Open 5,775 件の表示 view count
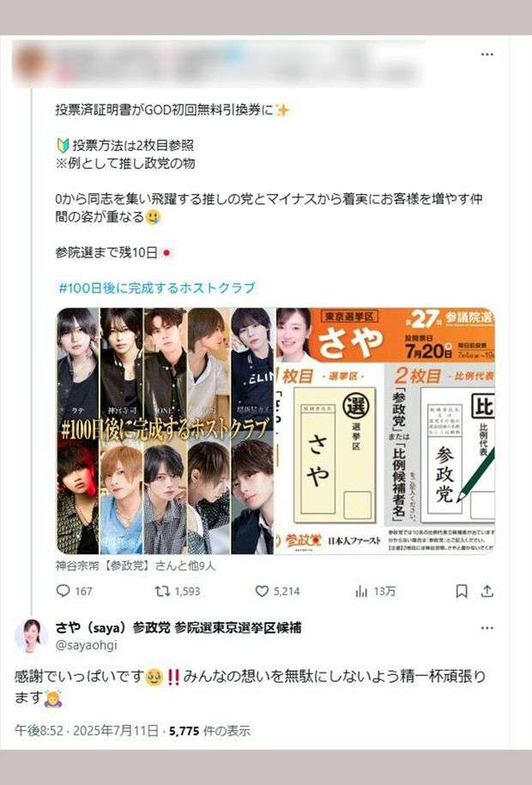 (209, 731)
